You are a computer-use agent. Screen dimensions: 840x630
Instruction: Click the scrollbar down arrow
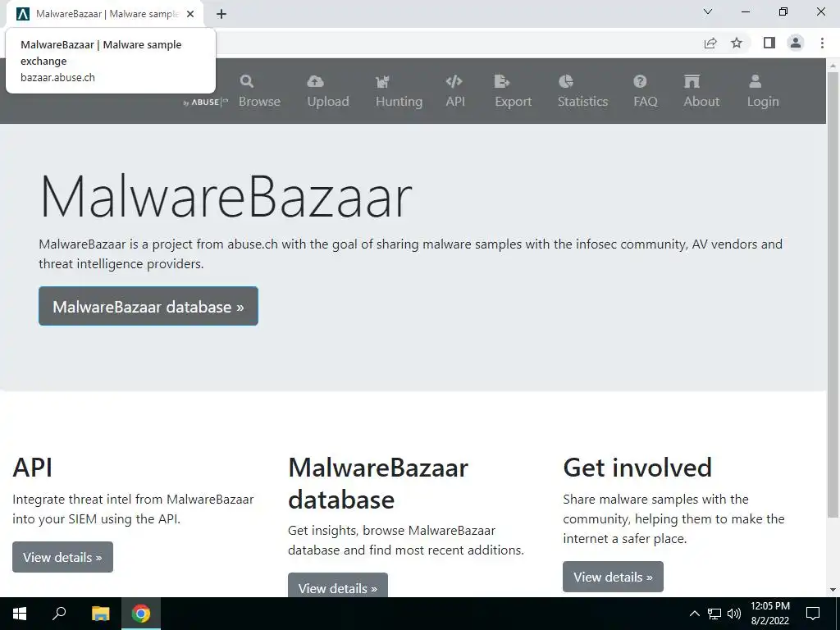pyautogui.click(x=833, y=590)
